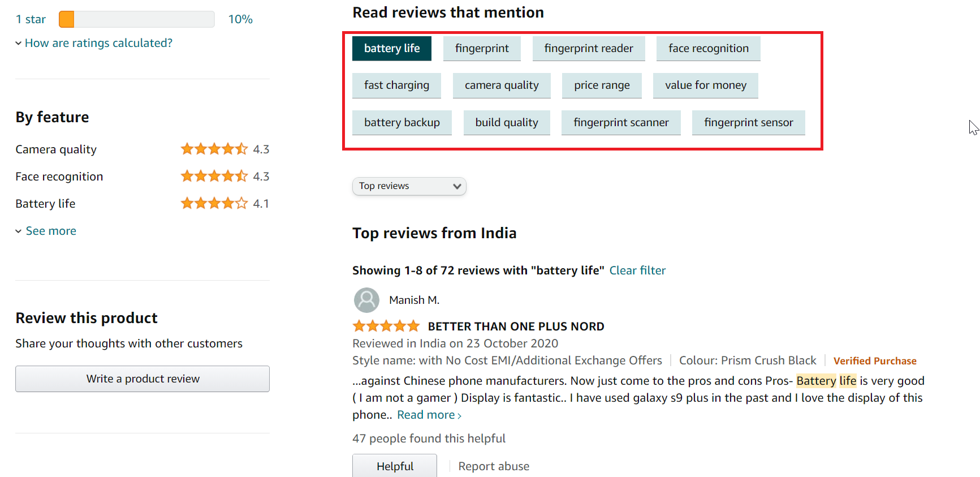Open the '1 star' reviews link
The width and height of the screenshot is (980, 477).
(31, 19)
